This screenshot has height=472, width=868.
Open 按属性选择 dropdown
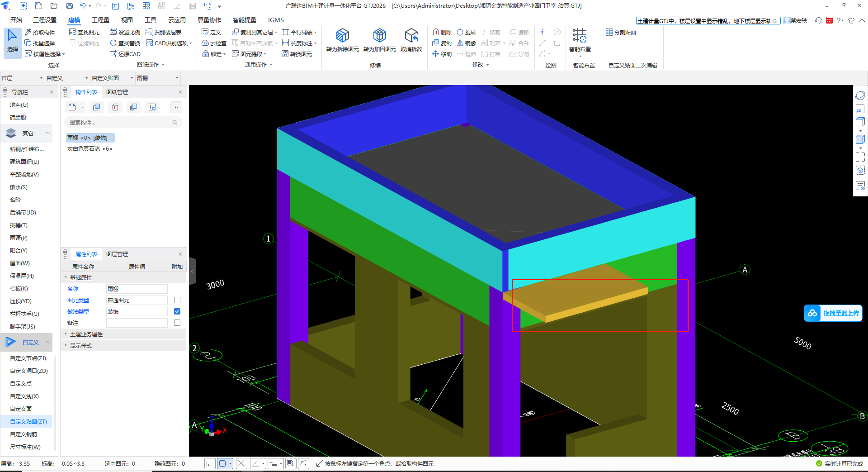(x=44, y=54)
